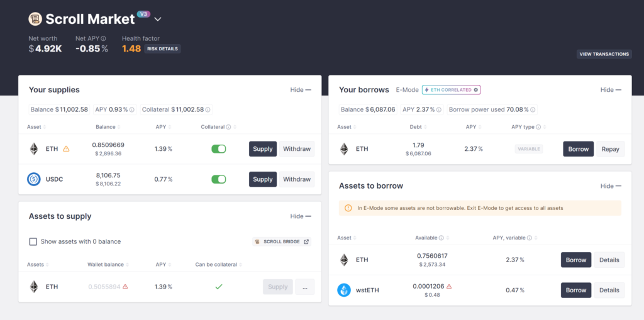Click the warning triangle next to supplied ETH

pyautogui.click(x=66, y=149)
